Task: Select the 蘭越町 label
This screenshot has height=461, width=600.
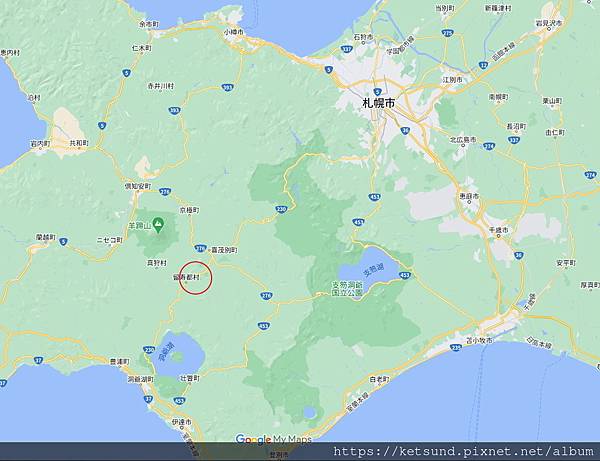Action: pyautogui.click(x=46, y=237)
